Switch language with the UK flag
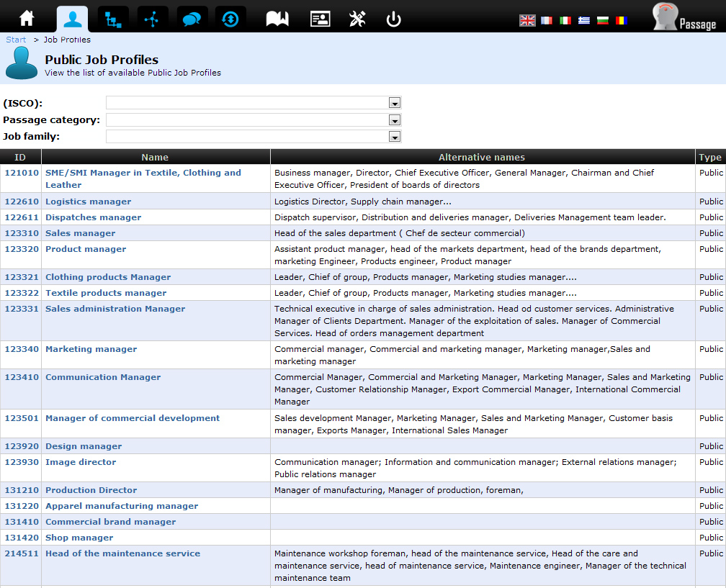726x588 pixels. (527, 21)
